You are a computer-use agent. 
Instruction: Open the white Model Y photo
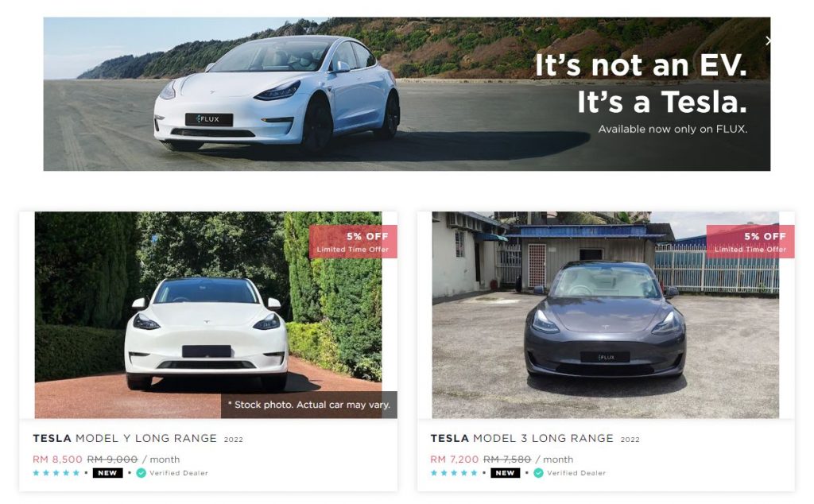(208, 315)
